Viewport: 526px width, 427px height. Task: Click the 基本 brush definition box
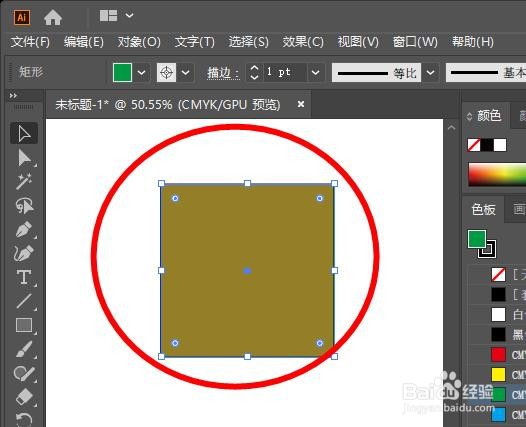pyautogui.click(x=486, y=72)
